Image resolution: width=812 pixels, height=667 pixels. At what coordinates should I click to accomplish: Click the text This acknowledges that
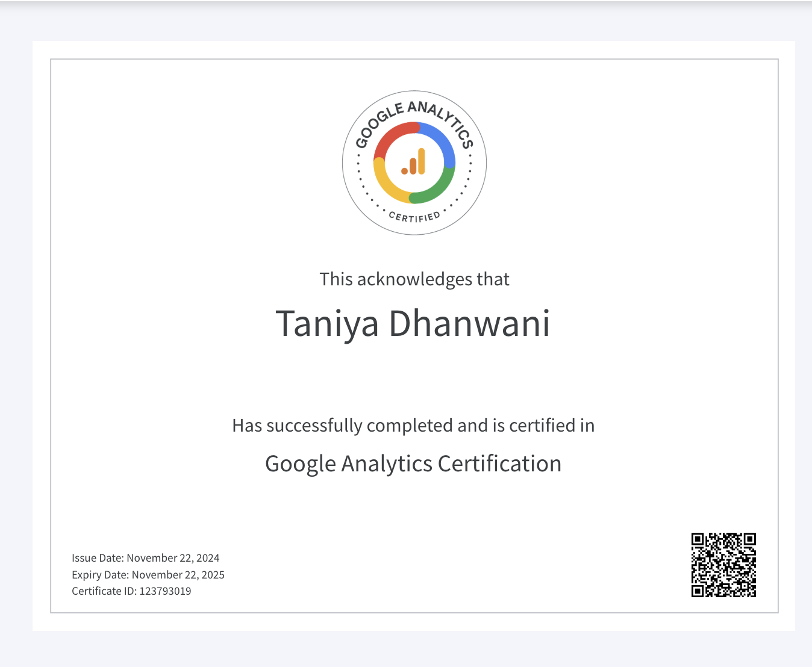click(414, 279)
